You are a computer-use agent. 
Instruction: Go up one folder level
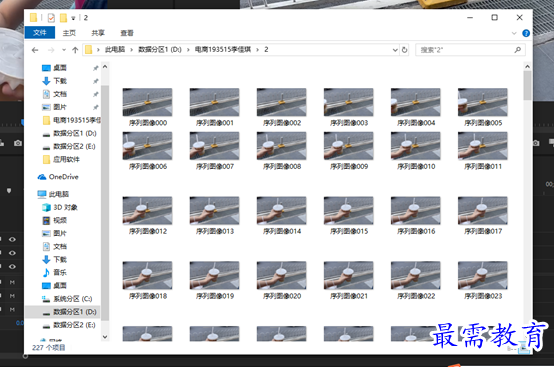tap(75, 50)
